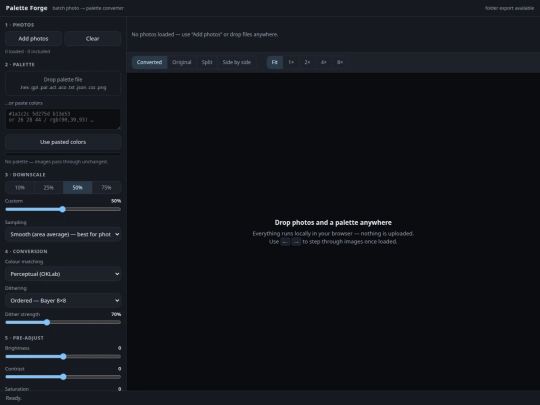This screenshot has height=405, width=540.
Task: Select the Split view mode
Action: [x=207, y=62]
